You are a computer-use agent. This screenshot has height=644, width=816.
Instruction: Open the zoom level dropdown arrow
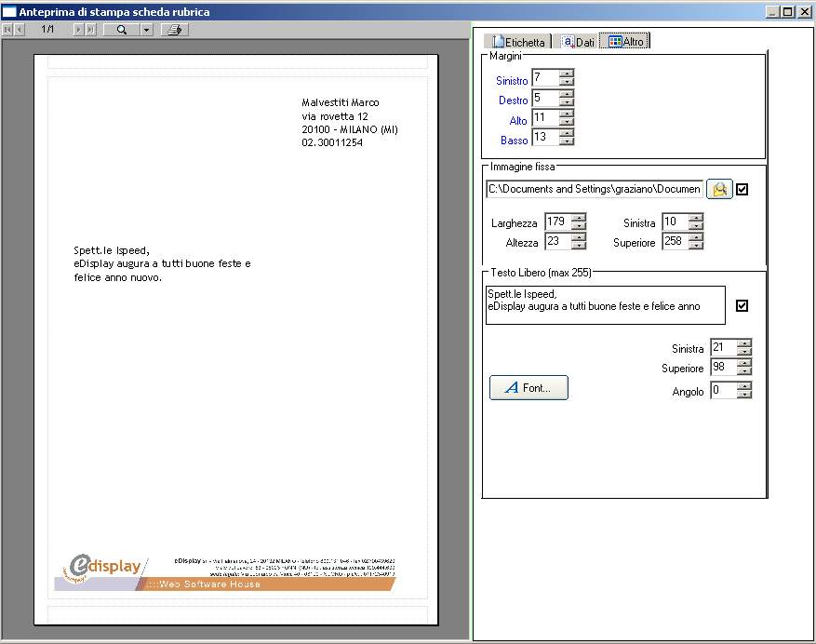pos(146,30)
